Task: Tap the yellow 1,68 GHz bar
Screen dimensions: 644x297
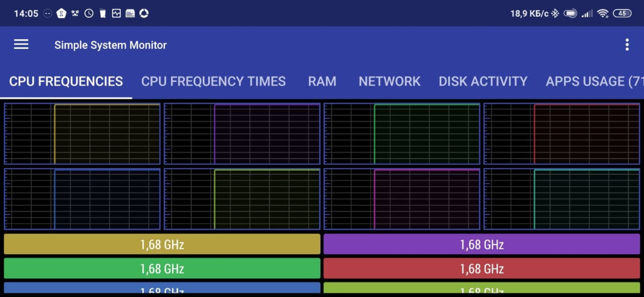Action: click(162, 244)
